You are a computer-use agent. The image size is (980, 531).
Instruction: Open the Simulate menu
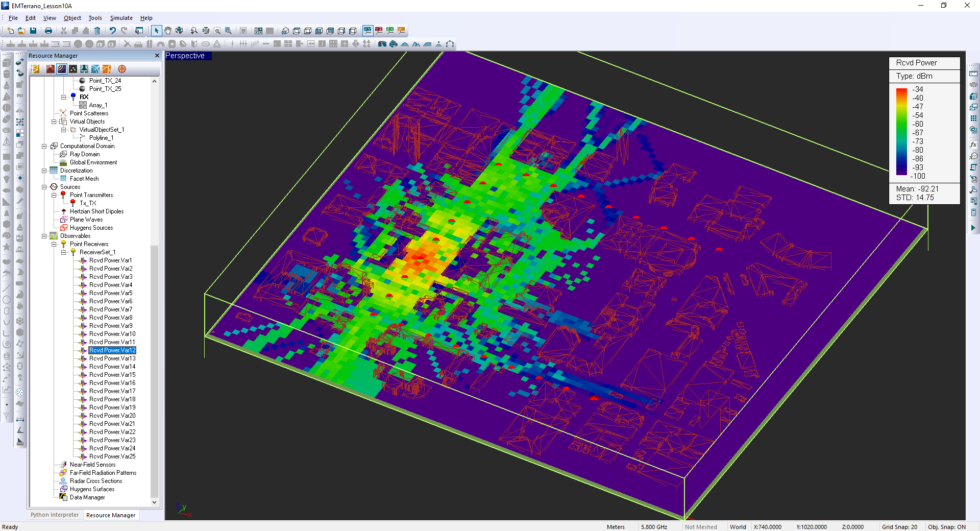point(121,18)
